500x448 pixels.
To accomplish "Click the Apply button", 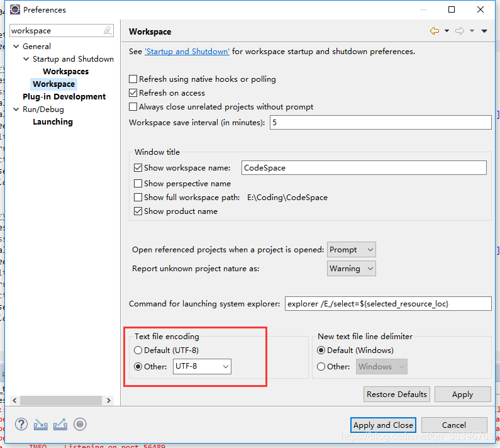I will (462, 395).
